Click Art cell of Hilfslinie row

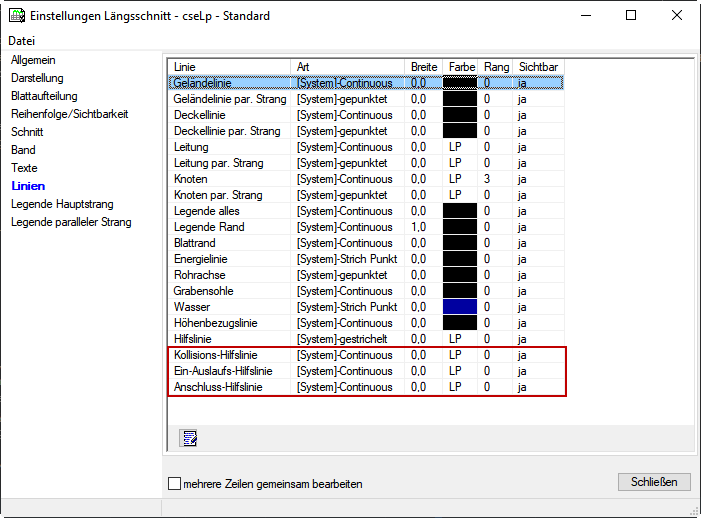pyautogui.click(x=347, y=339)
